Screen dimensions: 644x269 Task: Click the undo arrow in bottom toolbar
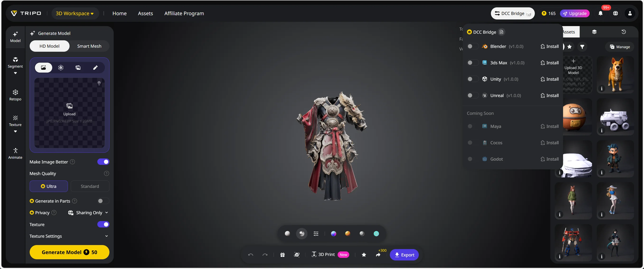coord(251,255)
